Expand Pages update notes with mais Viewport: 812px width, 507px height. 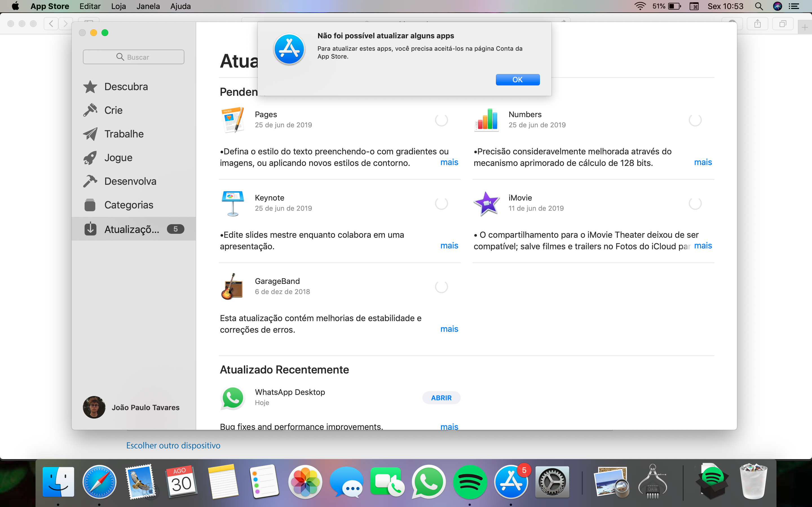click(449, 162)
